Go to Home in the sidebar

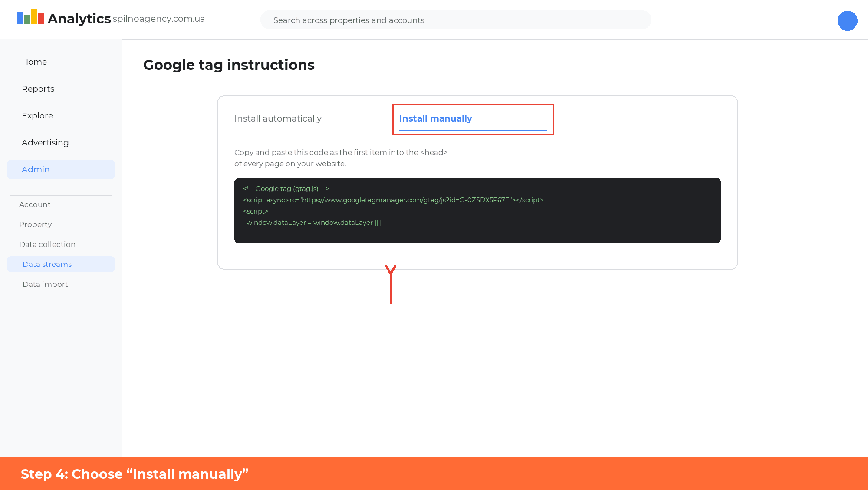tap(34, 62)
